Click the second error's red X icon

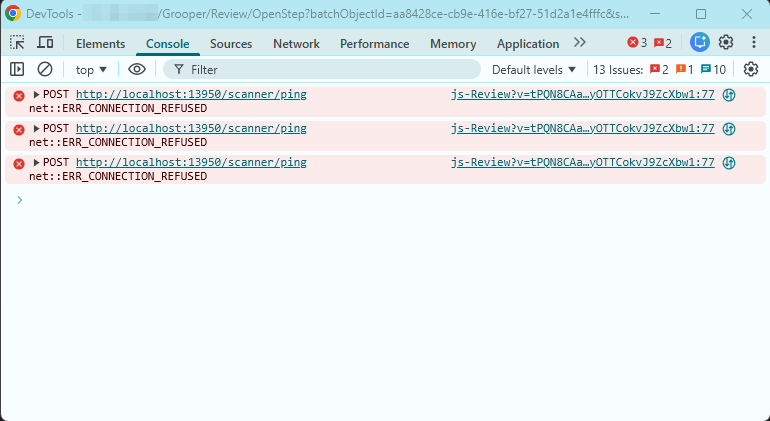[19, 130]
